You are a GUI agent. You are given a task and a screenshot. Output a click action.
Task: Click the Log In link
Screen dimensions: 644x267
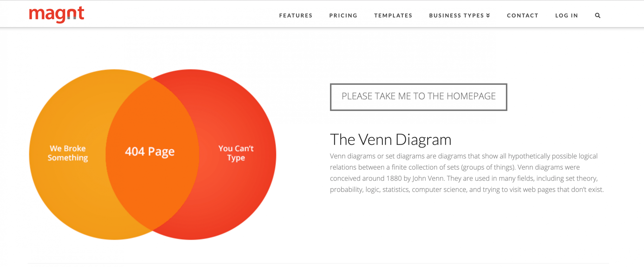567,16
